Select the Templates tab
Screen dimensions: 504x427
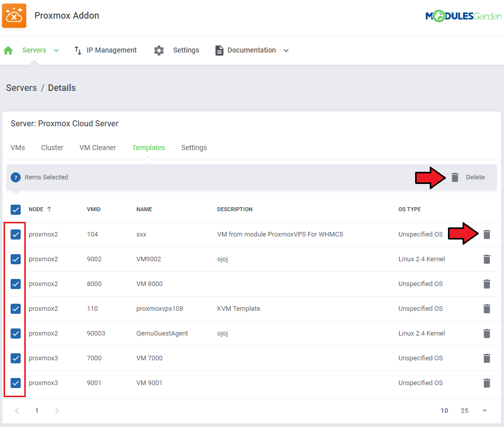click(x=148, y=148)
